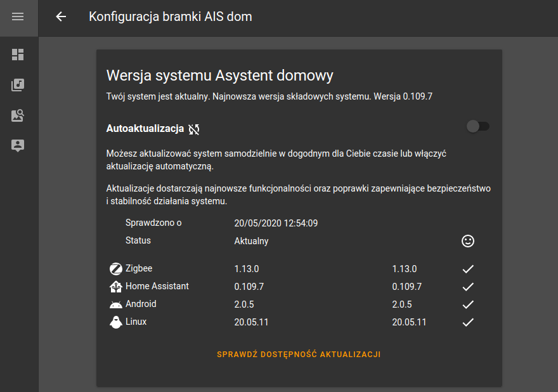Click Zigbee installed version 1.13.0

coord(246,269)
